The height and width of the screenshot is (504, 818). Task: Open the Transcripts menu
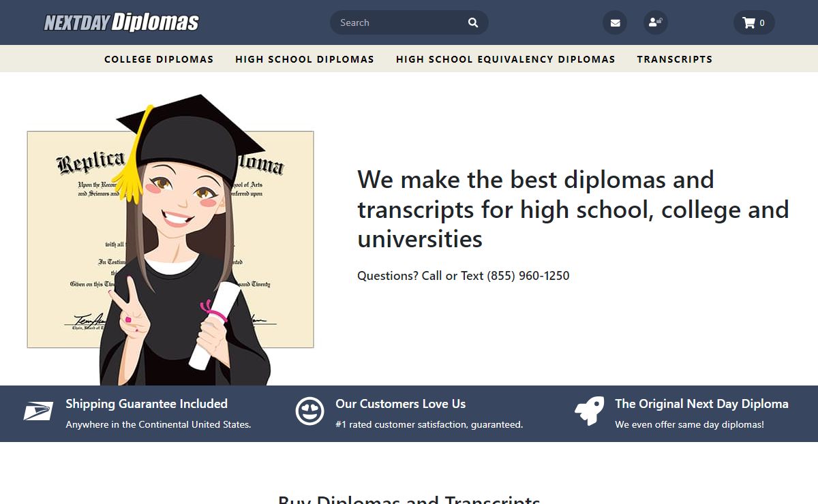pyautogui.click(x=675, y=59)
